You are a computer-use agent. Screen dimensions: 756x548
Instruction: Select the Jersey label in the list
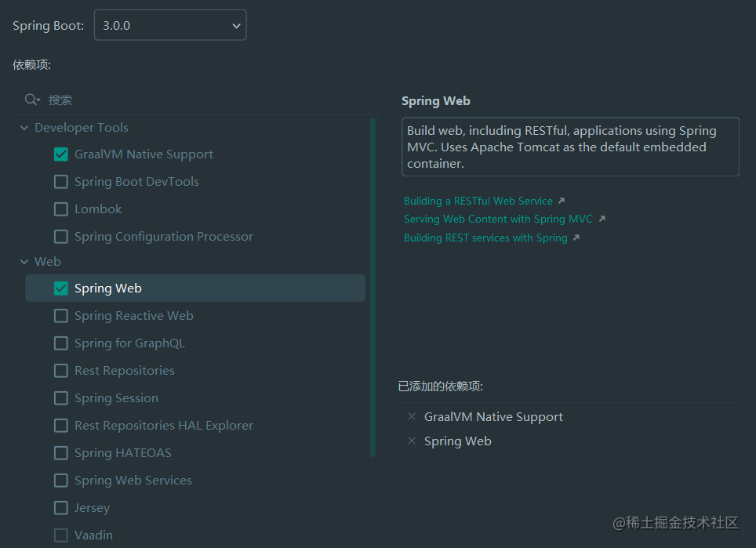[x=92, y=508]
